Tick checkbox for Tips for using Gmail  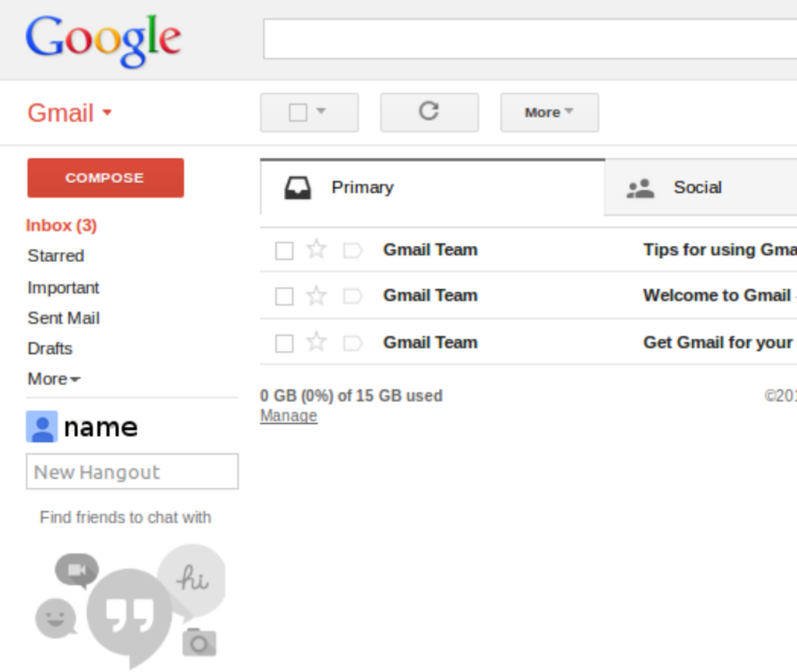point(284,250)
